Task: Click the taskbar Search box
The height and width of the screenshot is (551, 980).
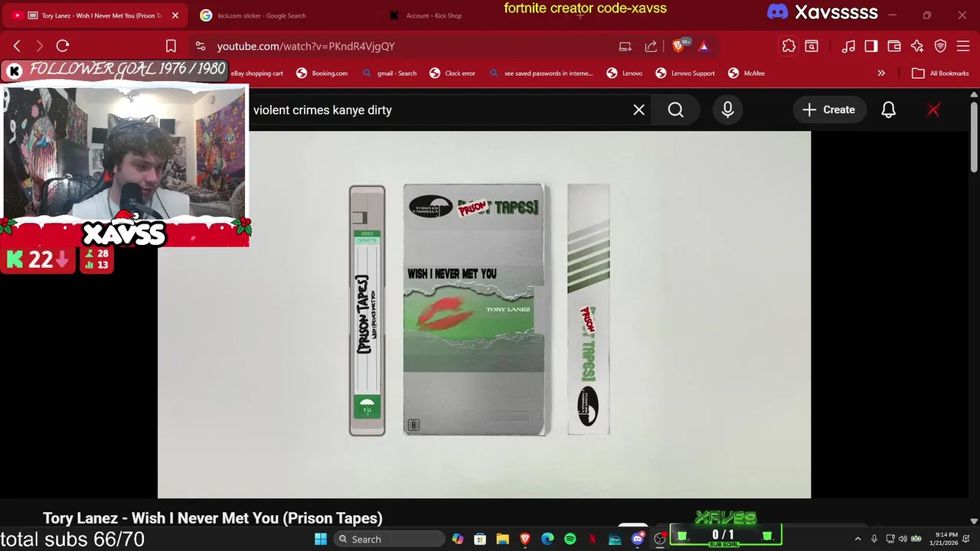Action: (x=389, y=539)
